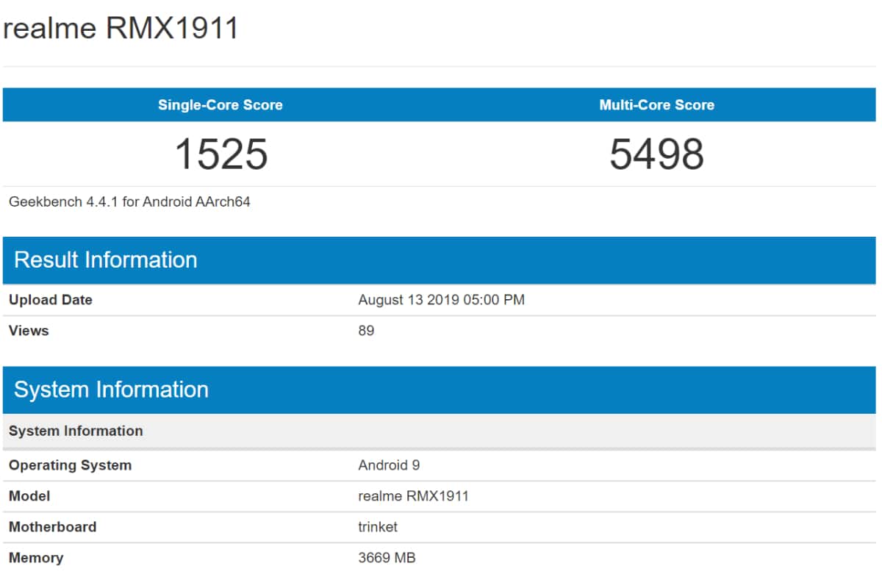Click the Views row label
This screenshot has height=588, width=882.
29,331
